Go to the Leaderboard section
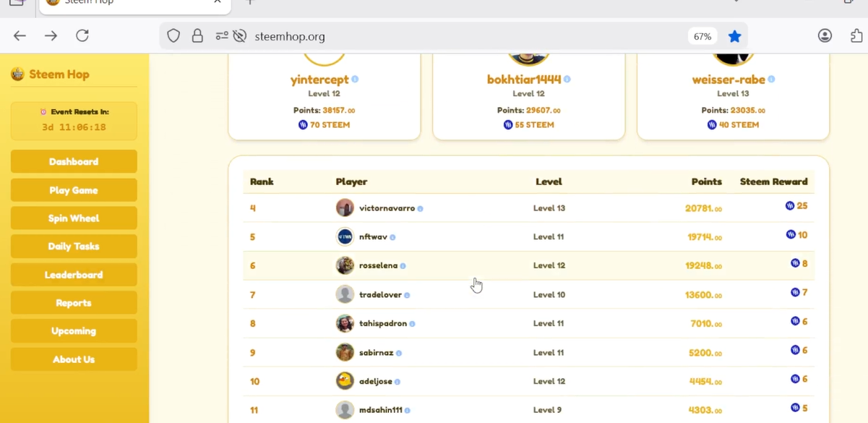The height and width of the screenshot is (423, 868). point(74,275)
